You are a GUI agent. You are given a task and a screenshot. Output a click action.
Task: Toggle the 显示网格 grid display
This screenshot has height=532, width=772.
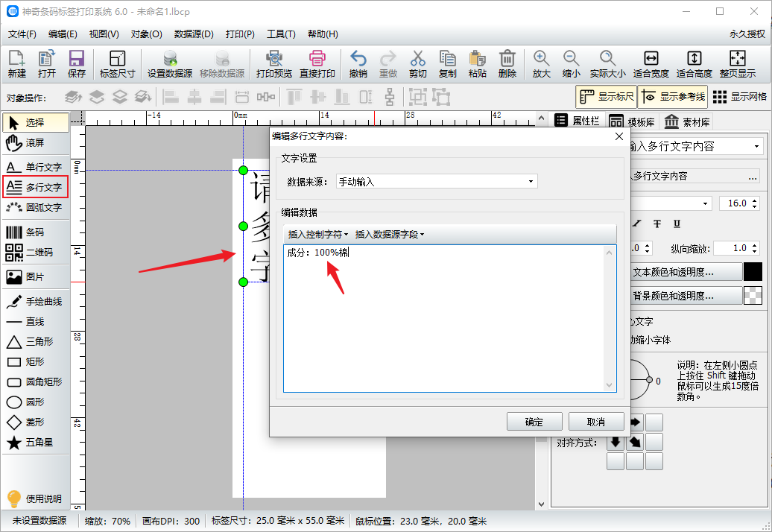point(739,97)
